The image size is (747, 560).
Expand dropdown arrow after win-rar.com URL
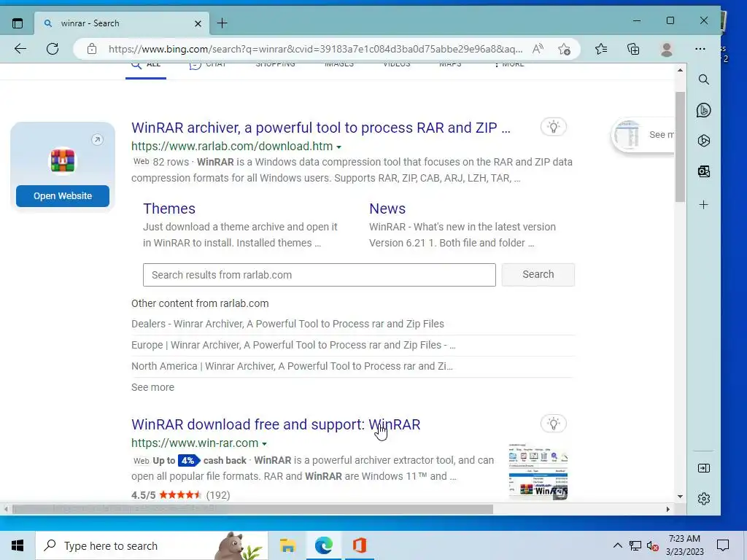click(x=264, y=444)
